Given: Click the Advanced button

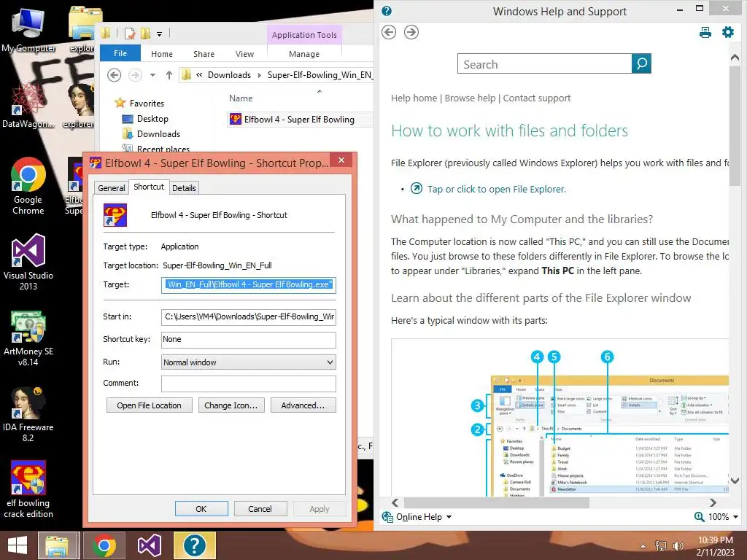Looking at the screenshot, I should tap(303, 405).
